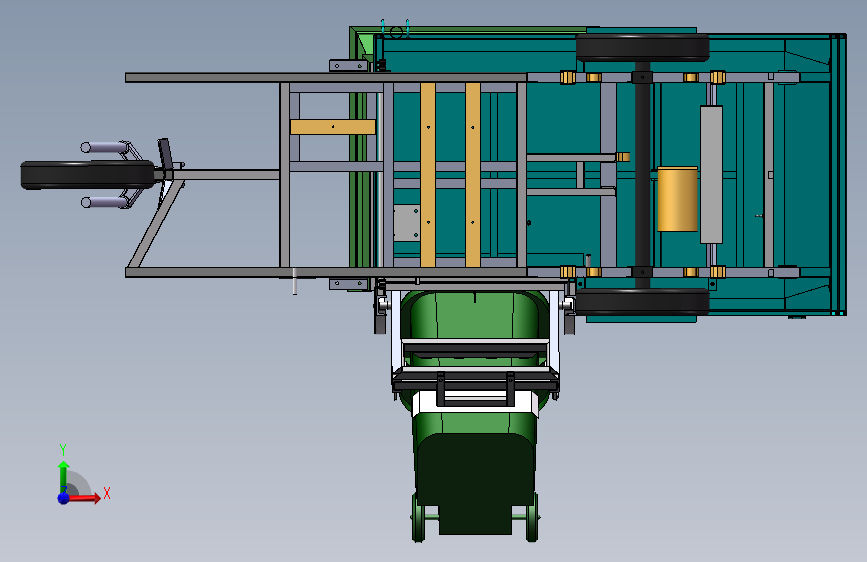Select the black rear axle shaft
The height and width of the screenshot is (562, 867).
(643, 175)
